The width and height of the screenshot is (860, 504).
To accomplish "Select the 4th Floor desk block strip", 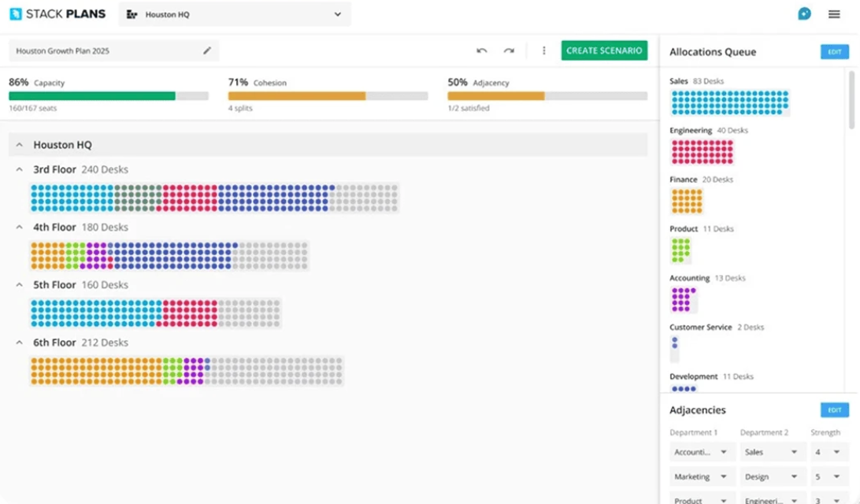I will (x=169, y=256).
